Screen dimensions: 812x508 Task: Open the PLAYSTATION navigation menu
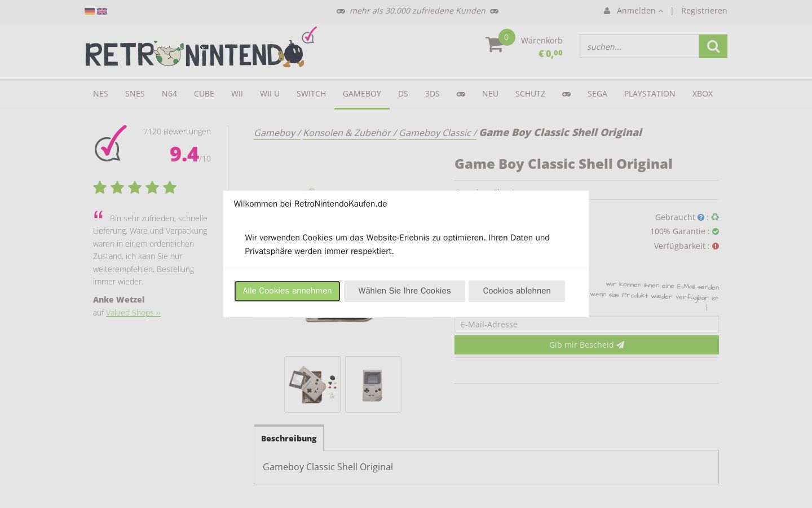click(650, 94)
